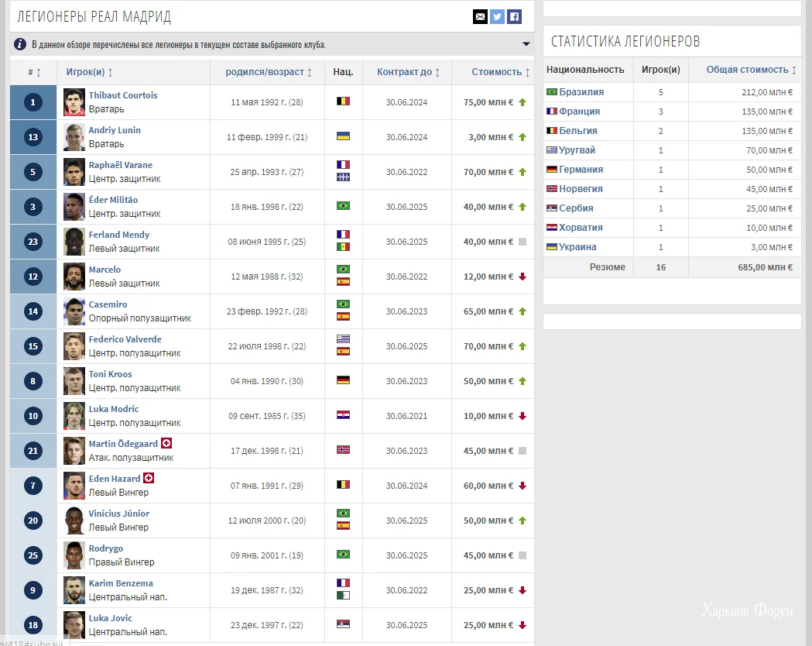Click Croatia flag in Modric row

pos(343,414)
